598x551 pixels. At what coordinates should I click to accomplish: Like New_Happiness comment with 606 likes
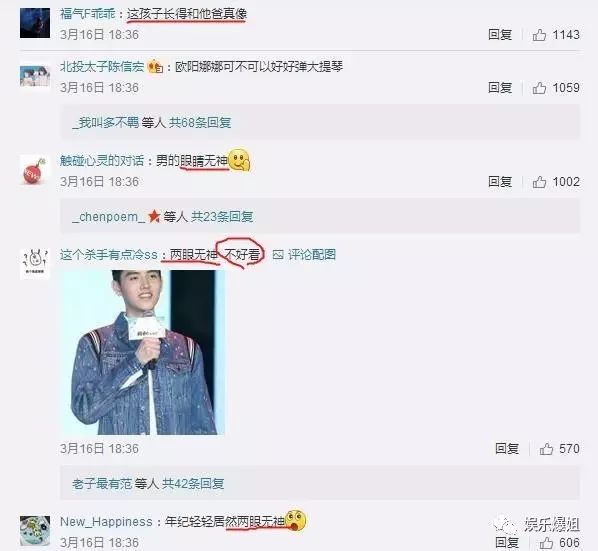546,543
